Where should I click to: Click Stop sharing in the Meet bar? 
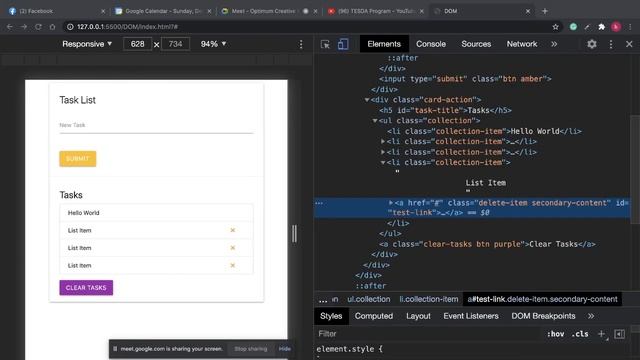[x=251, y=349]
